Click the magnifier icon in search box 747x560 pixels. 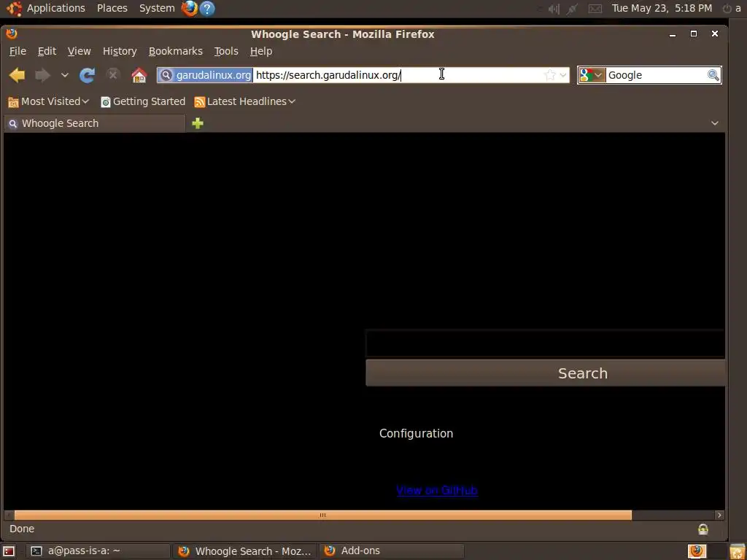(x=713, y=75)
